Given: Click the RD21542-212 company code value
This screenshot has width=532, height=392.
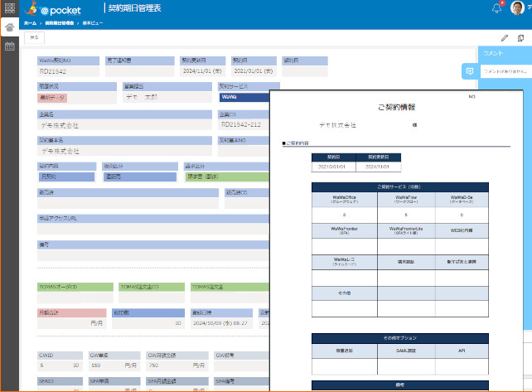Looking at the screenshot, I should pyautogui.click(x=241, y=124).
